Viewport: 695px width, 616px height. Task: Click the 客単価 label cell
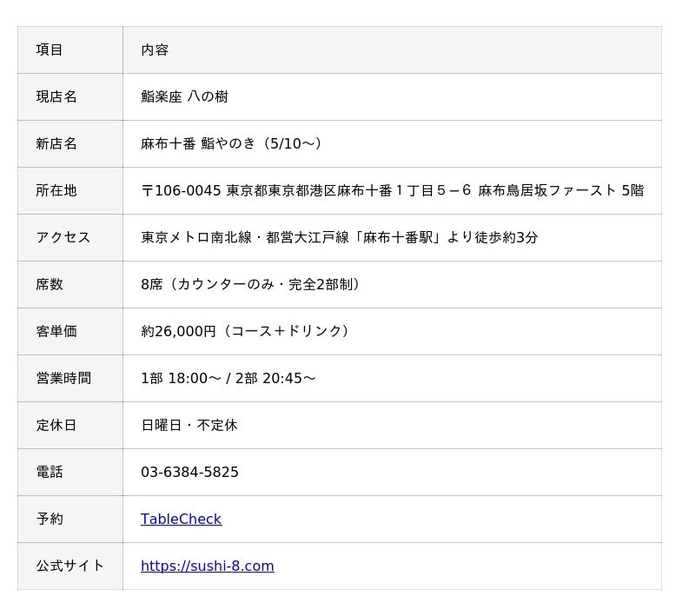point(56,331)
